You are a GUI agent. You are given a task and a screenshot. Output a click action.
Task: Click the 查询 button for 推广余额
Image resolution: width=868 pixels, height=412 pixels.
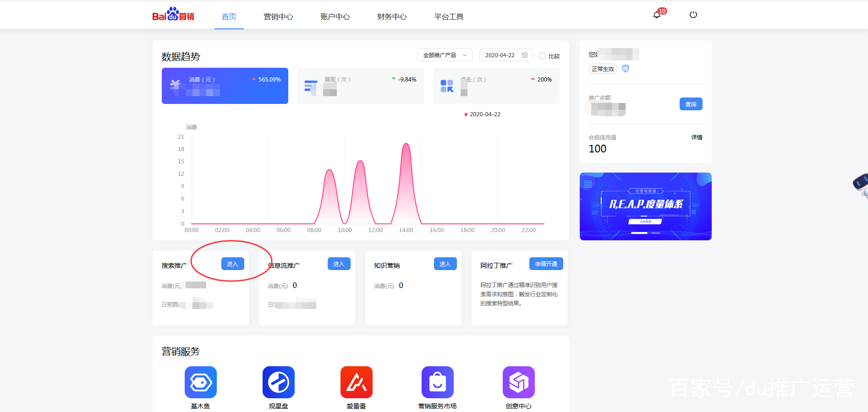tap(691, 104)
